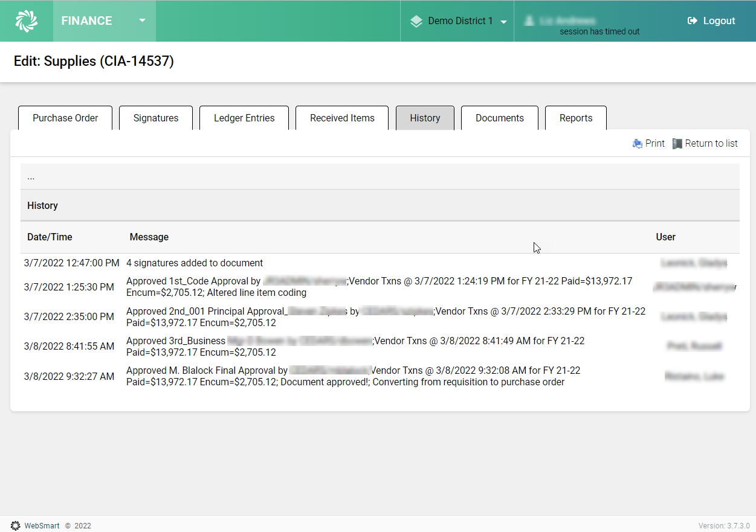Click the Message column header
This screenshot has width=756, height=532.
click(x=149, y=237)
